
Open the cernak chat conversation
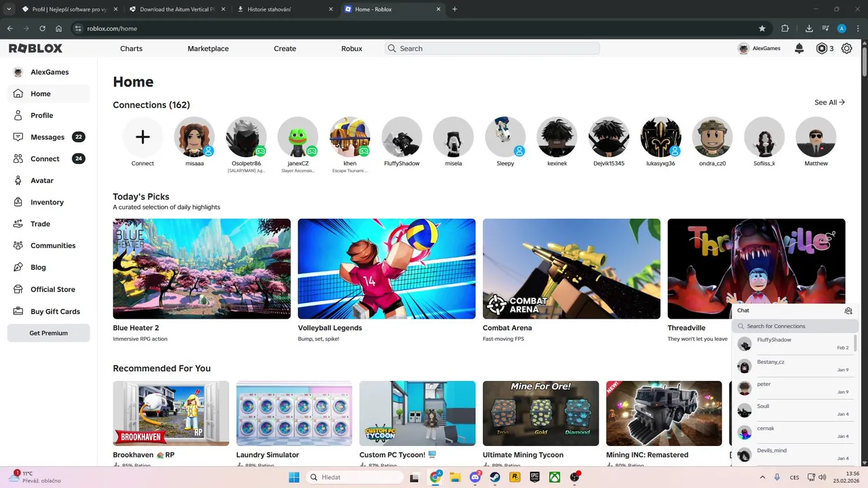click(793, 432)
